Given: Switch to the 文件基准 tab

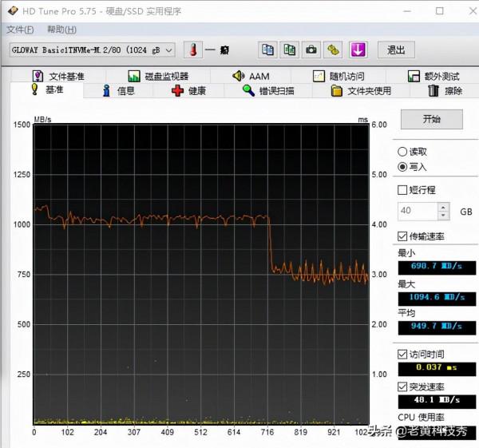Looking at the screenshot, I should pos(58,76).
